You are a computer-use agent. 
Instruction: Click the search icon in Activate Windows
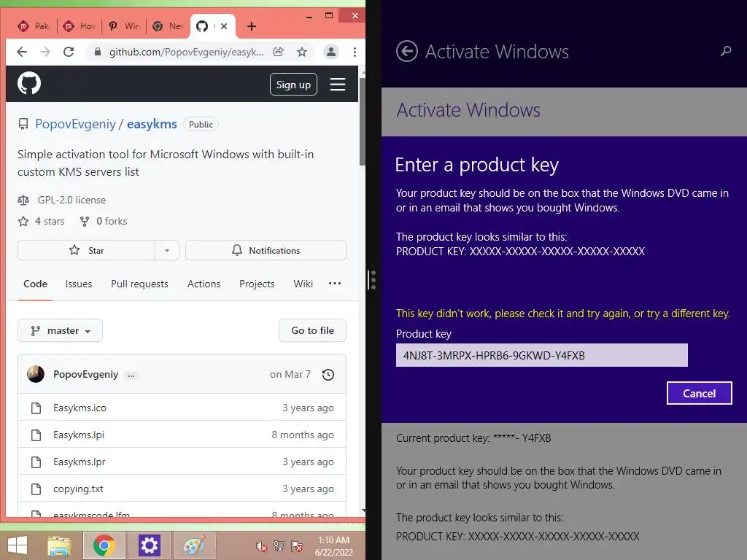(726, 51)
